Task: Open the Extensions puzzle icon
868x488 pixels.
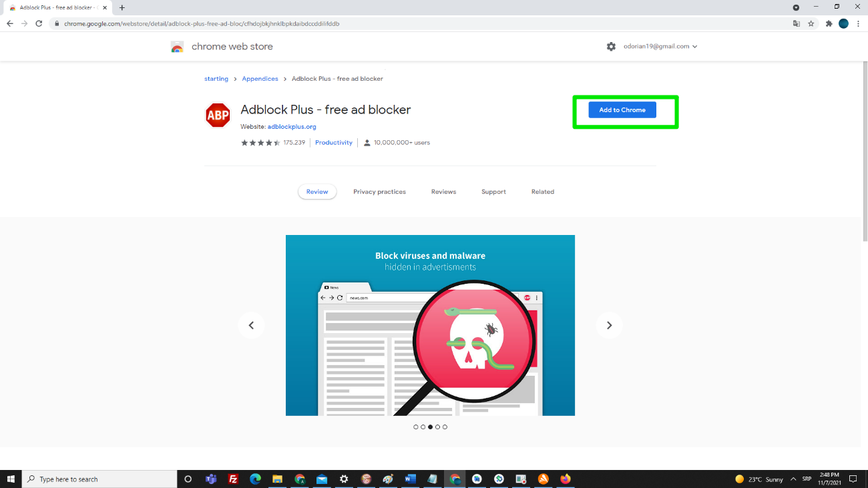Action: pos(829,23)
